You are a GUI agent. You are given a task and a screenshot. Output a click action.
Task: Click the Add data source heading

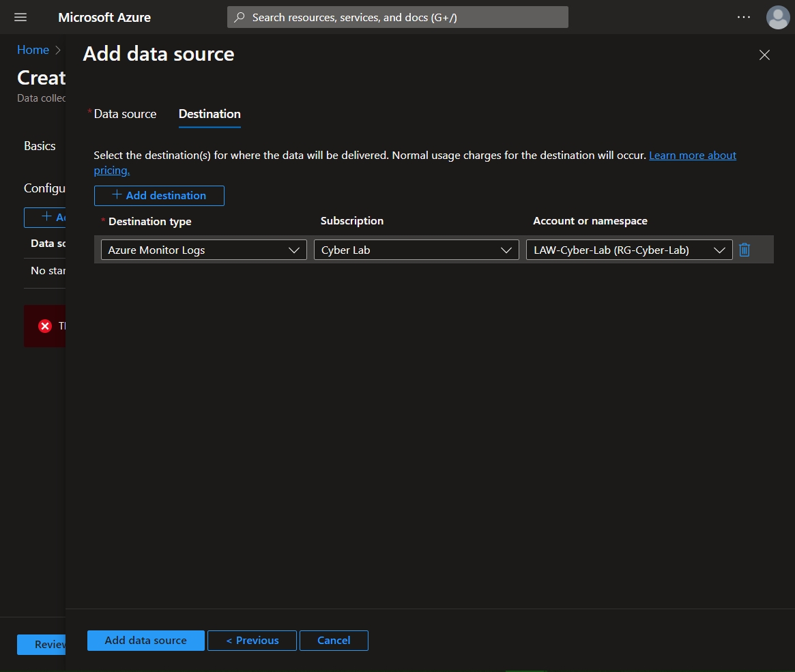pos(159,54)
